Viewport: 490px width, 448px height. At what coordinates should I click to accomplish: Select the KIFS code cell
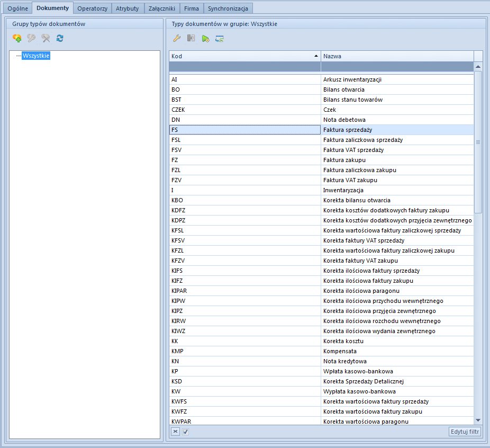pos(244,271)
